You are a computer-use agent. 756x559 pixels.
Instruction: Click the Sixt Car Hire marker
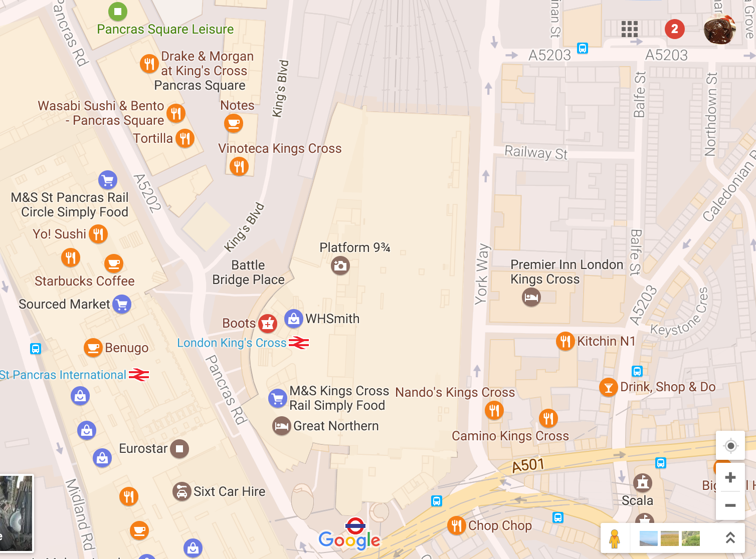tap(181, 492)
